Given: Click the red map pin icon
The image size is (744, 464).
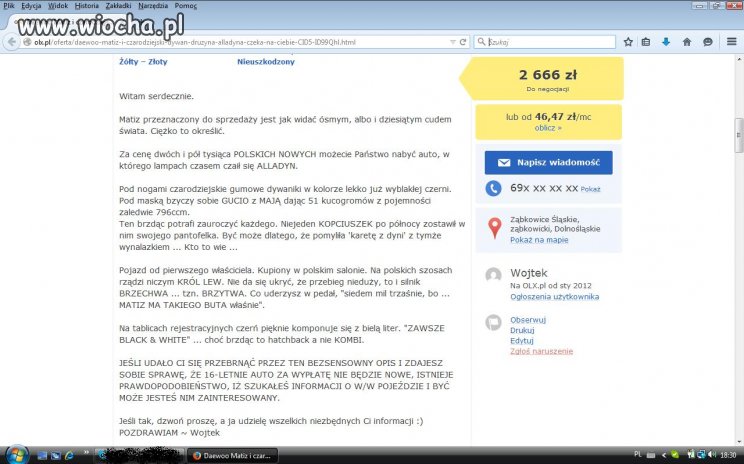Looking at the screenshot, I should [494, 228].
